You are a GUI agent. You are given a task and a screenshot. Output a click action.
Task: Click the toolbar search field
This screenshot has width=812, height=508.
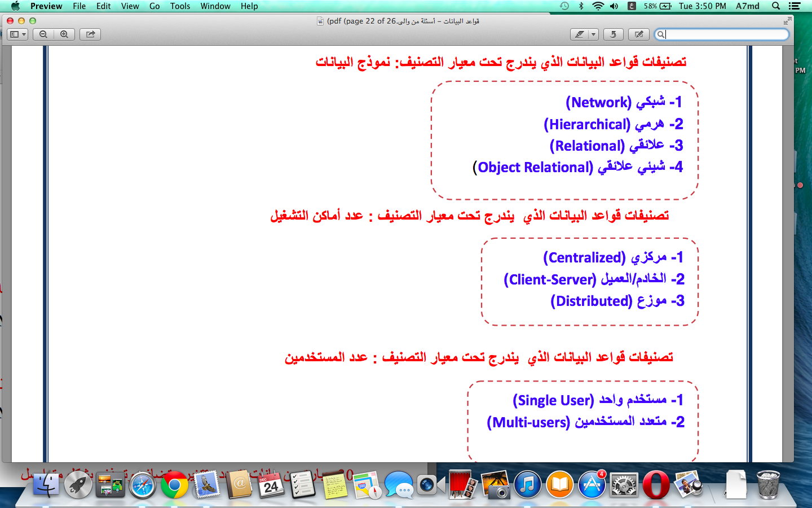tap(725, 34)
